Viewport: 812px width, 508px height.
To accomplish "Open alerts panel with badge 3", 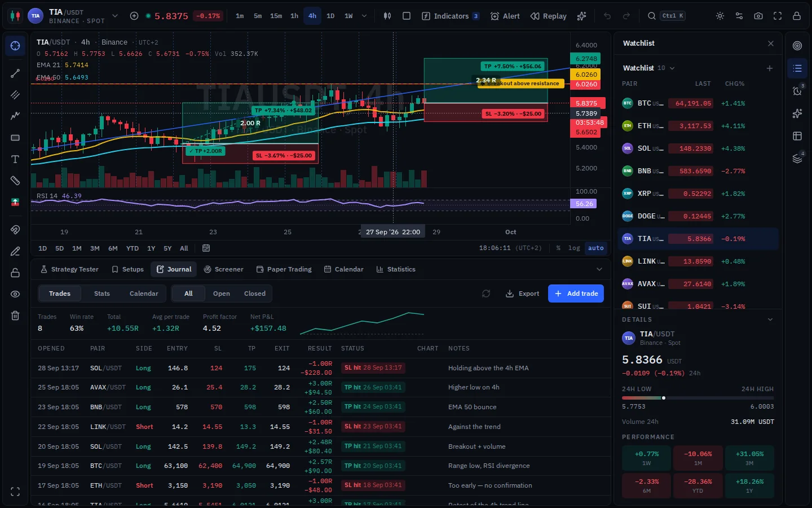I will coord(797,91).
